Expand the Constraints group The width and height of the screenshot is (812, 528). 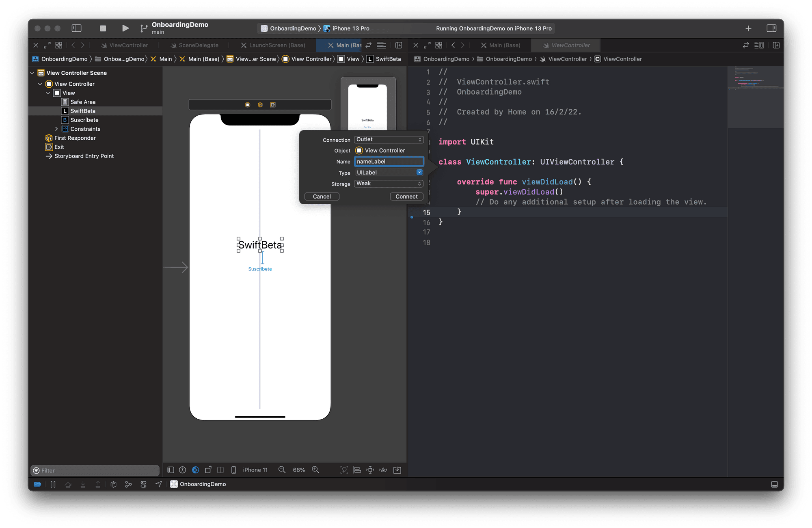[x=56, y=129]
